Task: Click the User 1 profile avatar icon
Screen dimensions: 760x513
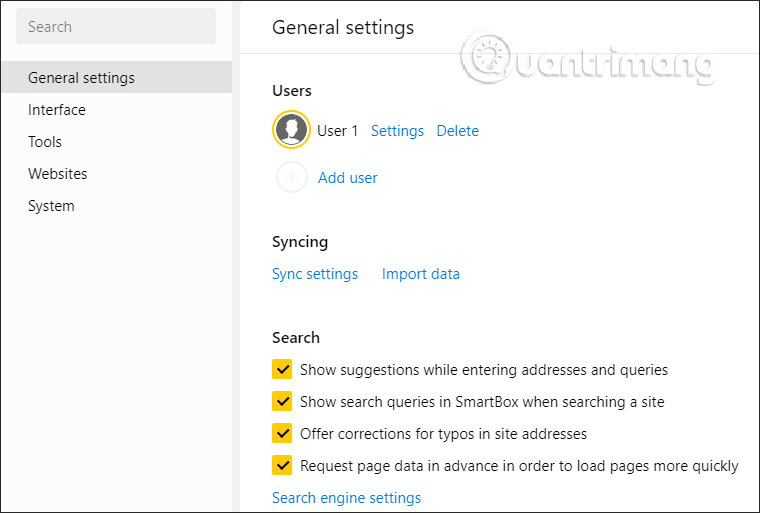Action: pyautogui.click(x=292, y=130)
